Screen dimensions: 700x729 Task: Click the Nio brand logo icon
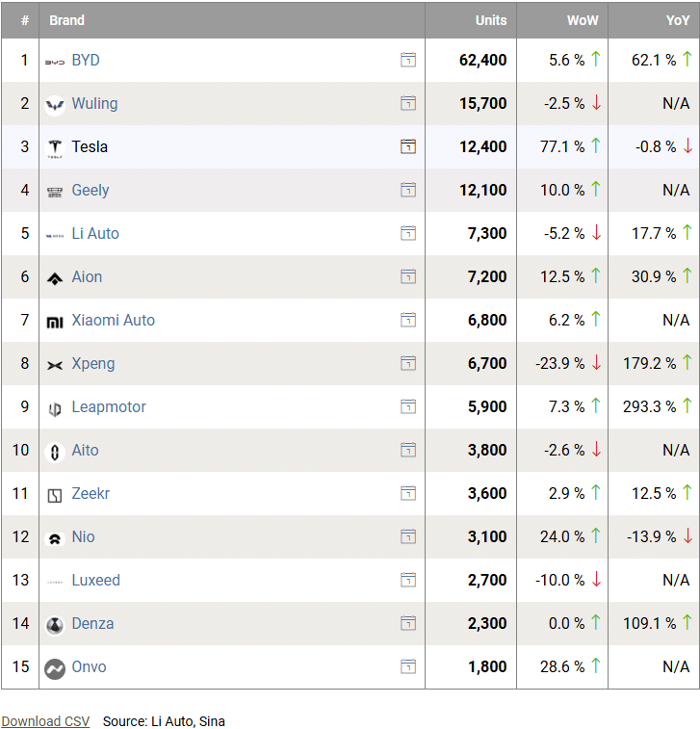click(x=55, y=537)
